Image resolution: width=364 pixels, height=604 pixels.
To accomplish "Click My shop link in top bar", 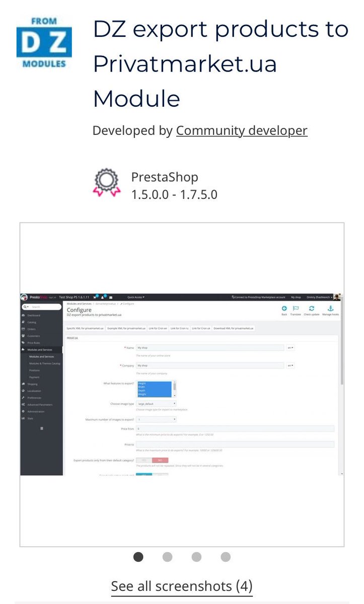I will tap(296, 297).
